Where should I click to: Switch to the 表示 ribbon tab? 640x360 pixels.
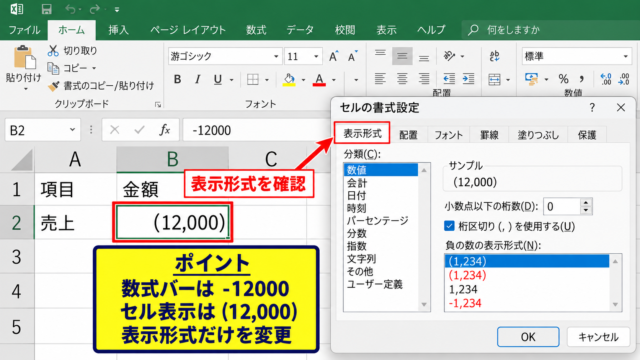[386, 30]
